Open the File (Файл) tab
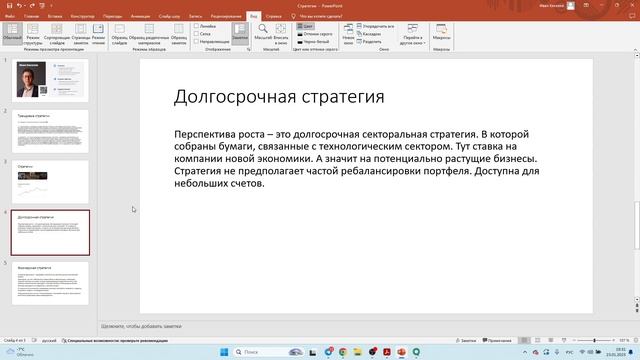 (x=10, y=16)
